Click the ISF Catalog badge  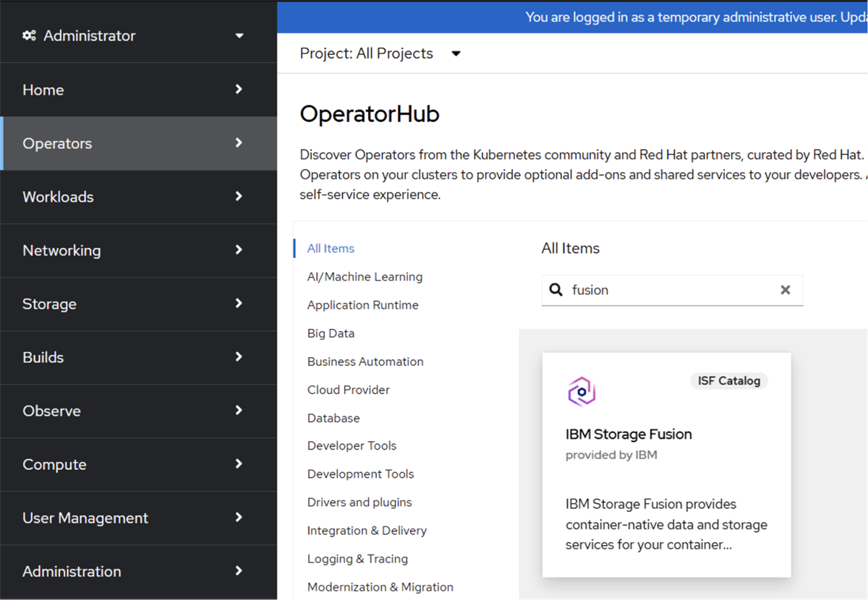(x=729, y=381)
